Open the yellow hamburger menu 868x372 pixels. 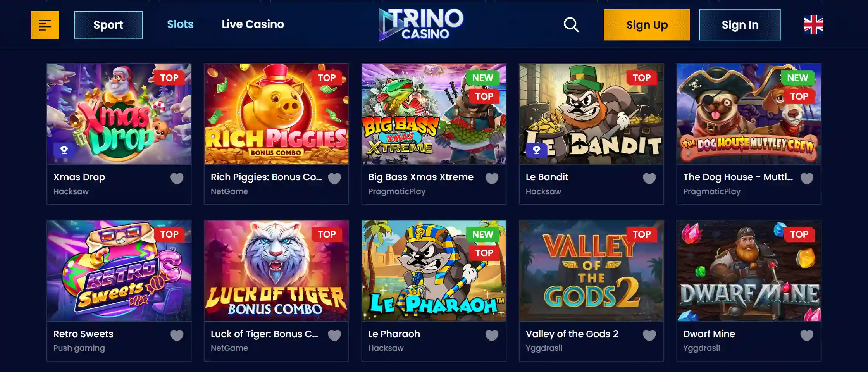click(45, 25)
